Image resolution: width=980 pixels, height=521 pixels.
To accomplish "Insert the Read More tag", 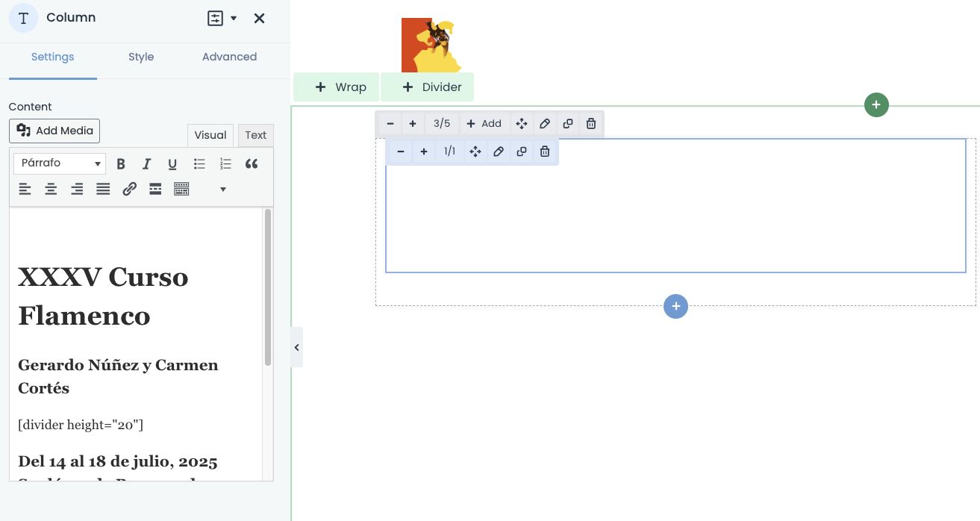I will click(155, 190).
